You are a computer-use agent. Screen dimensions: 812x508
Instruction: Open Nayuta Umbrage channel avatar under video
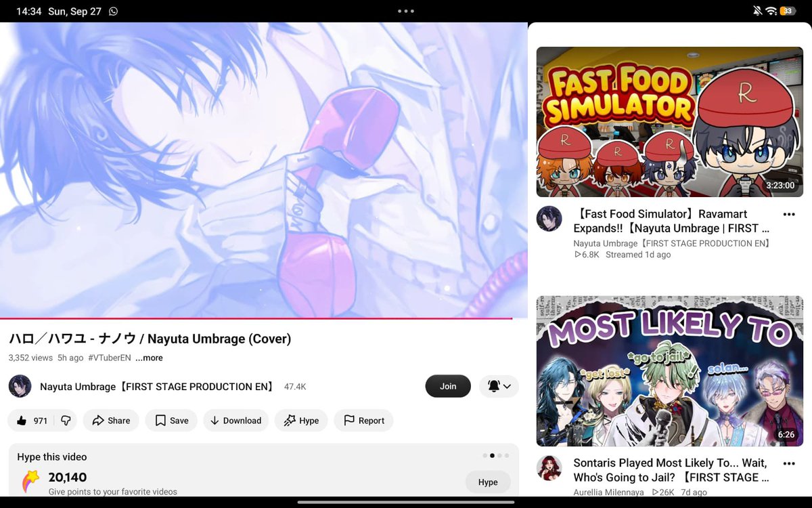click(20, 386)
